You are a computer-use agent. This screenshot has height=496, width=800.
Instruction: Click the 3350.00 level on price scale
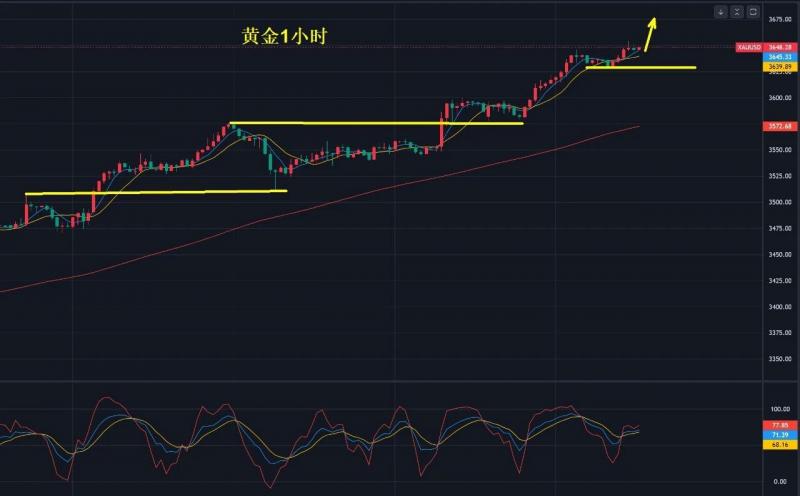point(780,359)
